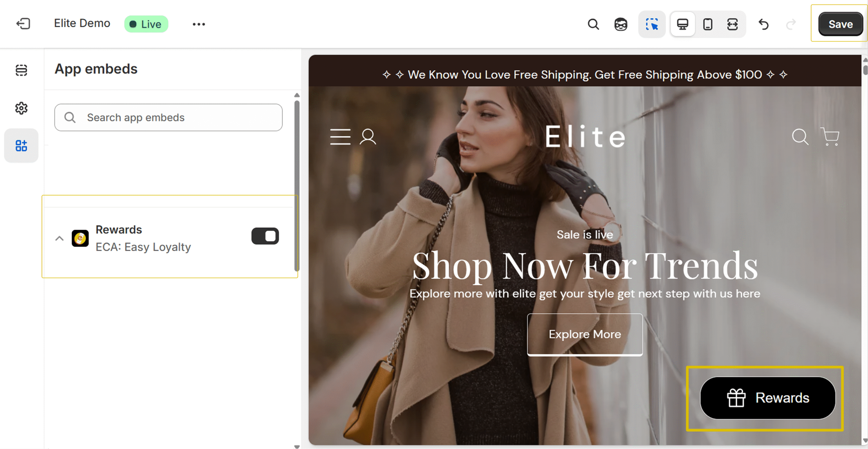This screenshot has height=449, width=868.
Task: Disable the Rewards ECA toggle
Action: (265, 236)
